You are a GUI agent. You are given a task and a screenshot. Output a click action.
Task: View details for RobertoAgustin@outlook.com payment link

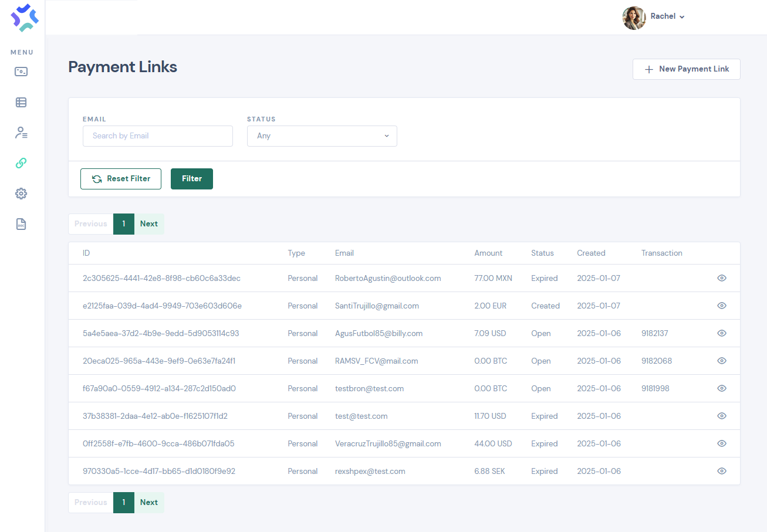(722, 278)
